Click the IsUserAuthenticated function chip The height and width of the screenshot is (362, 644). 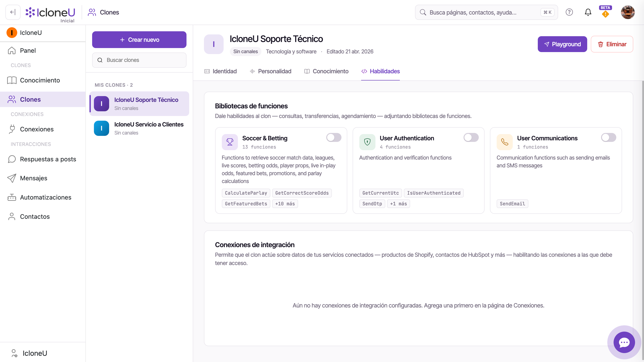tap(434, 193)
